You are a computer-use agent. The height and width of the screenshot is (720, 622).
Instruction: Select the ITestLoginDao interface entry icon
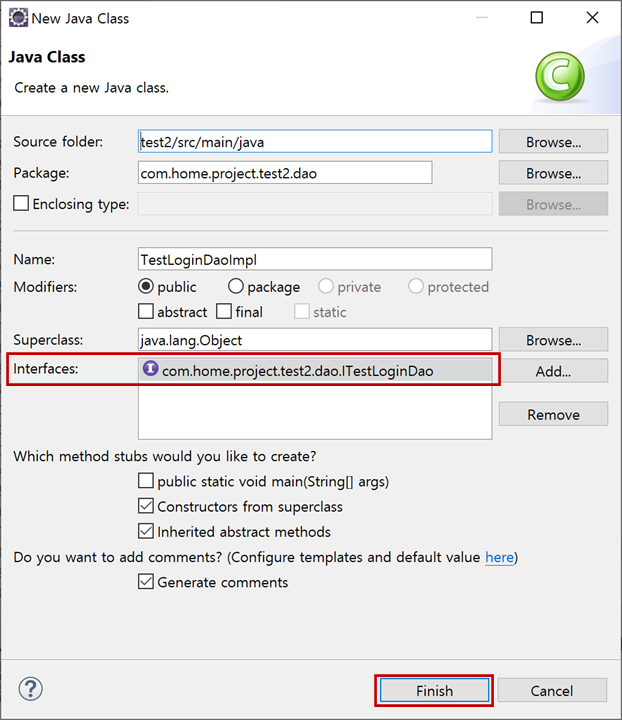151,369
